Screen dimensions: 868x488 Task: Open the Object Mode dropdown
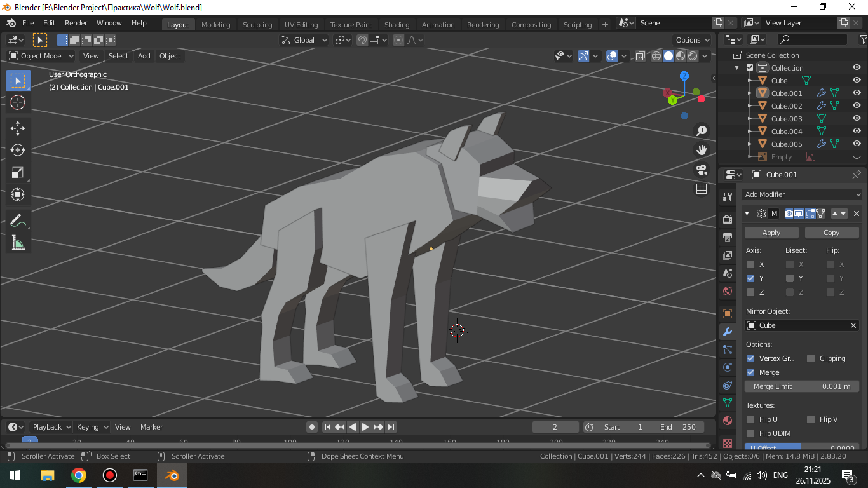(x=41, y=56)
